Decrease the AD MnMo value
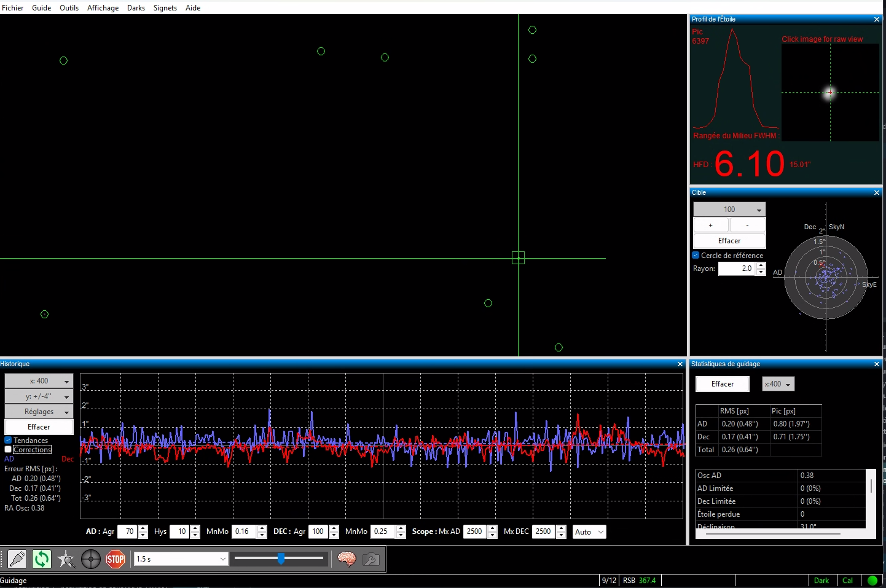Image resolution: width=886 pixels, height=588 pixels. click(x=262, y=535)
